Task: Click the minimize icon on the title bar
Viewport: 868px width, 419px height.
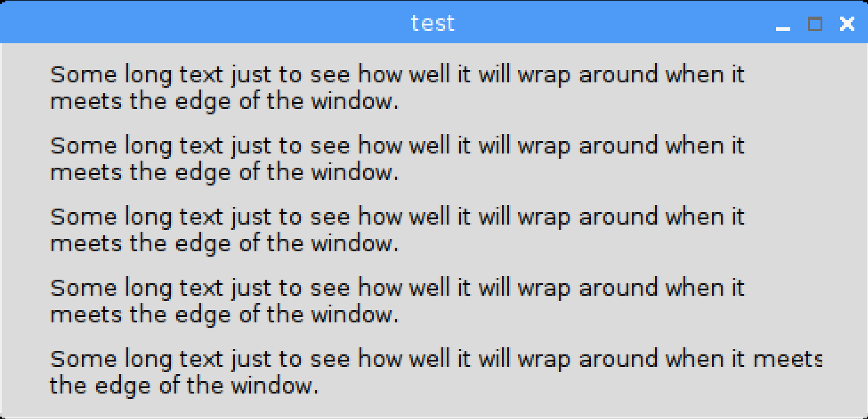Action: pos(782,26)
